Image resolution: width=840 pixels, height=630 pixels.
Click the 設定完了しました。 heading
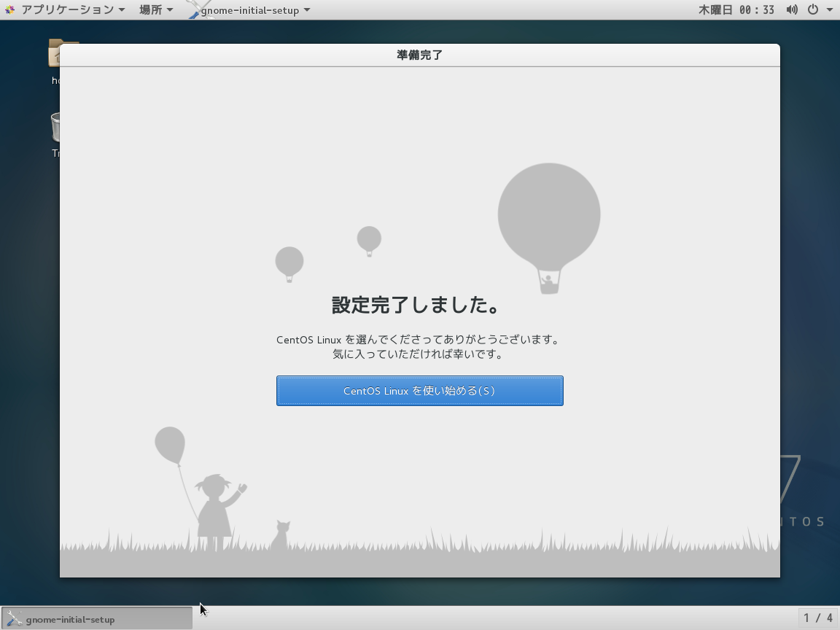(416, 305)
